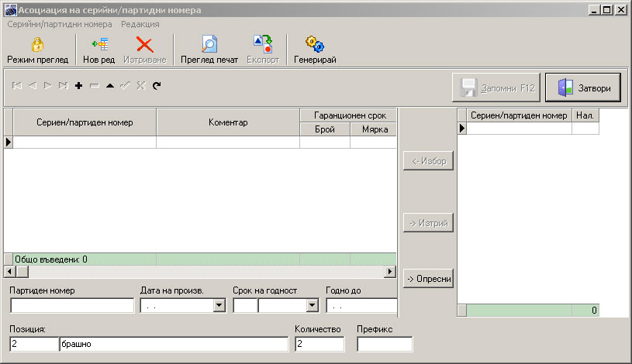Click the Запомни F12 save button
Screen dimensions: 632x364
pyautogui.click(x=496, y=88)
